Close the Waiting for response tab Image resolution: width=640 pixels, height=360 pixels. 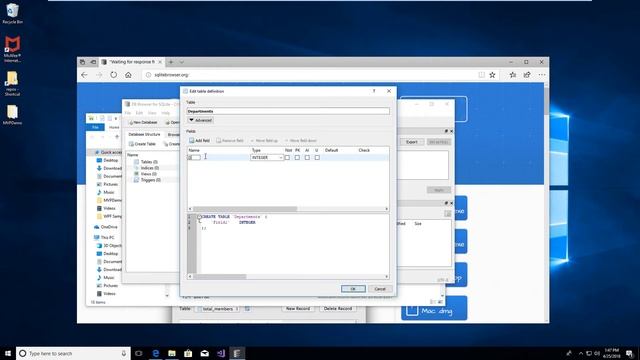tap(160, 62)
